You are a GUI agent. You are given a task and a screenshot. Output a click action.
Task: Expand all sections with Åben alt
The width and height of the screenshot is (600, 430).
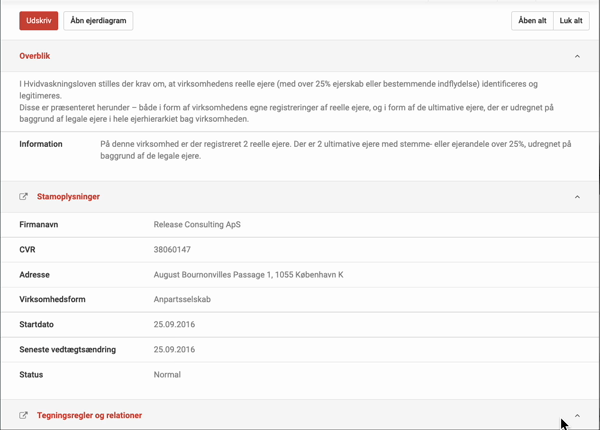tap(531, 20)
